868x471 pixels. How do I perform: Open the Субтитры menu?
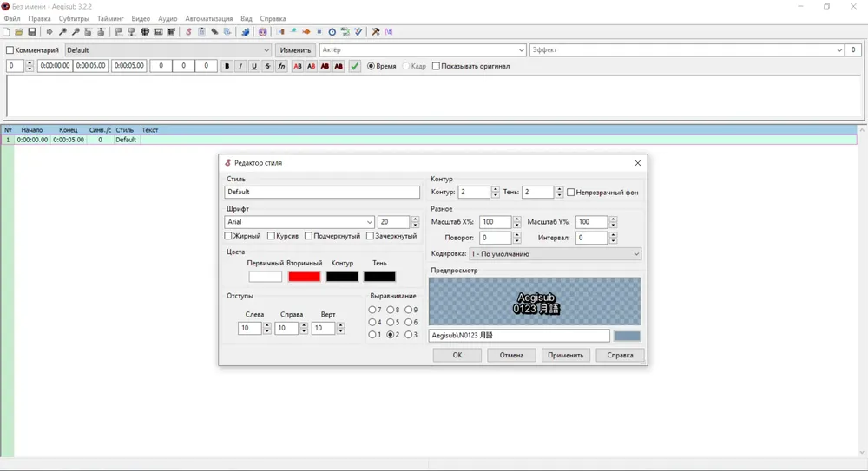tap(74, 19)
